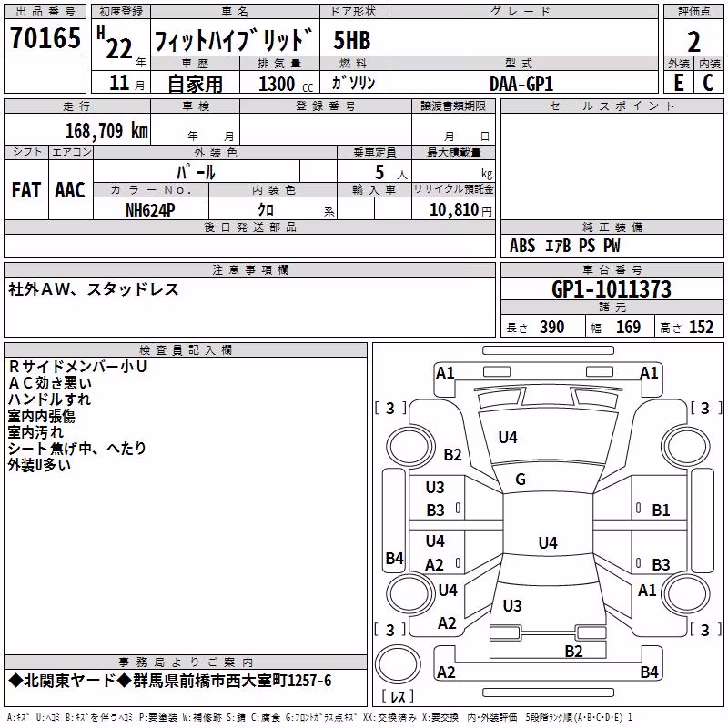Click the 登録番号 header
This screenshot has height=728, width=728.
tap(326, 106)
